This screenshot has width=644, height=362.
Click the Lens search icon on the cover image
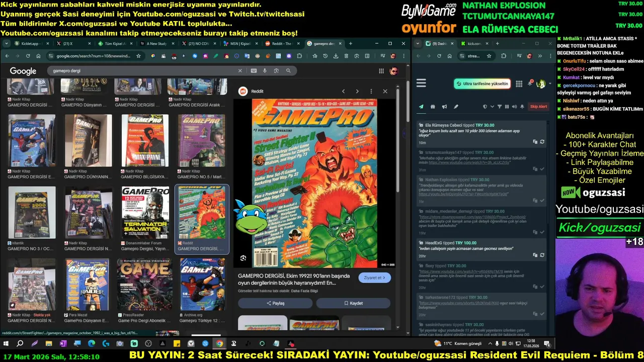point(243,258)
